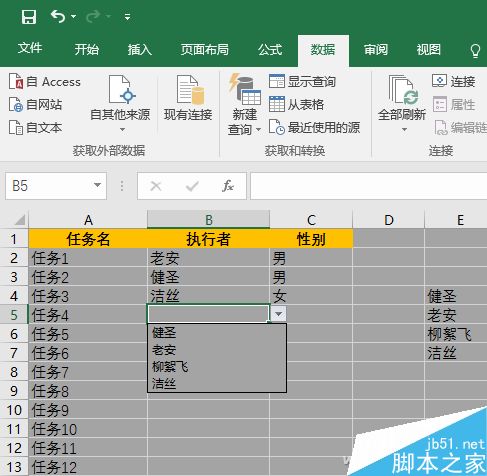This screenshot has width=487, height=476.
Task: Switch to the 视图 ribbon tab
Action: pyautogui.click(x=429, y=49)
